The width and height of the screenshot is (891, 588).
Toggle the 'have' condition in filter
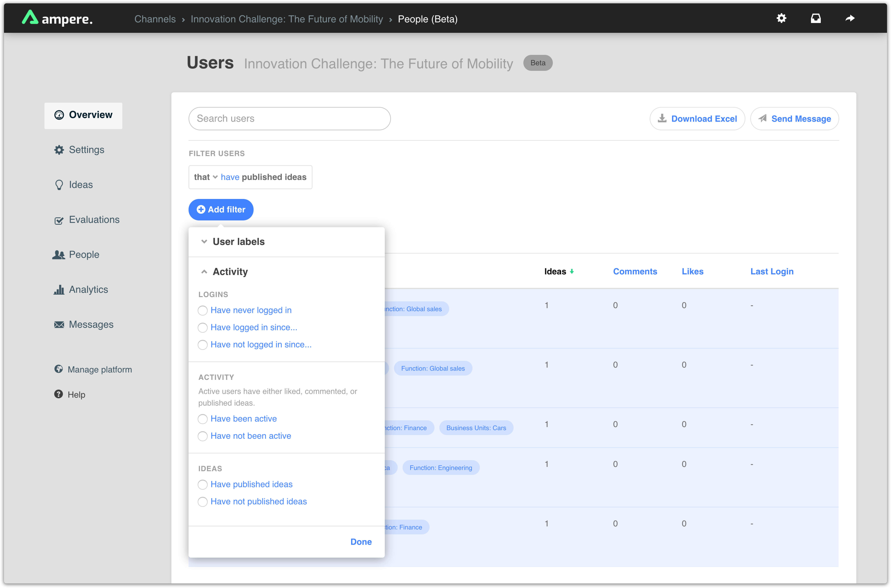pyautogui.click(x=230, y=177)
